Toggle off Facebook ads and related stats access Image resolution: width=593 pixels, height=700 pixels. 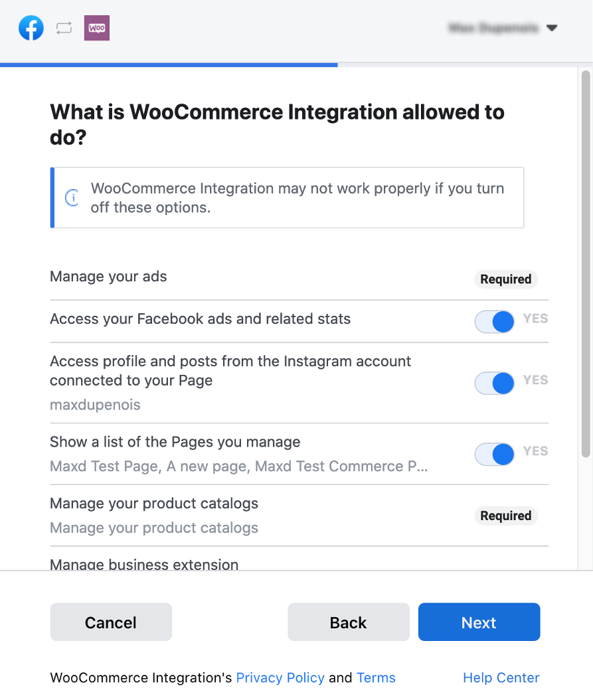(494, 321)
